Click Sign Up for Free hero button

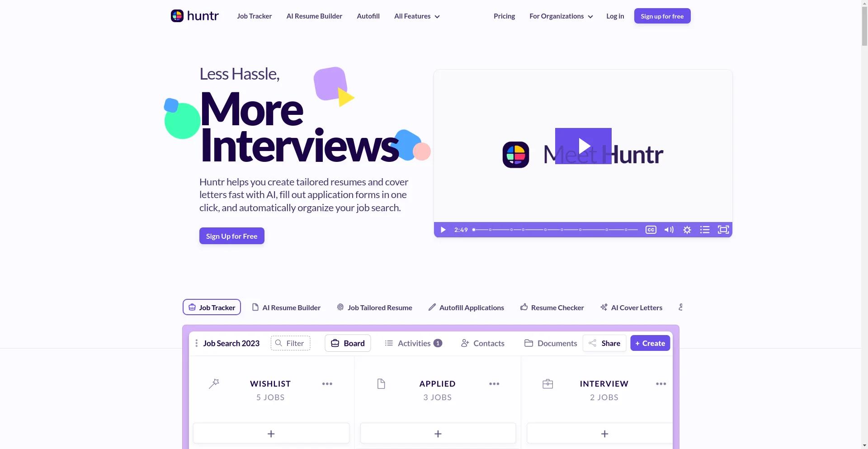pyautogui.click(x=232, y=236)
